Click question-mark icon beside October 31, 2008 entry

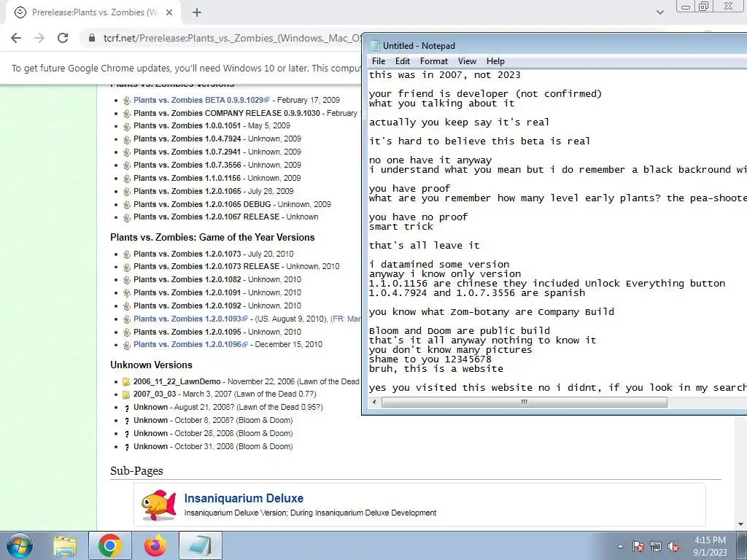(x=127, y=447)
